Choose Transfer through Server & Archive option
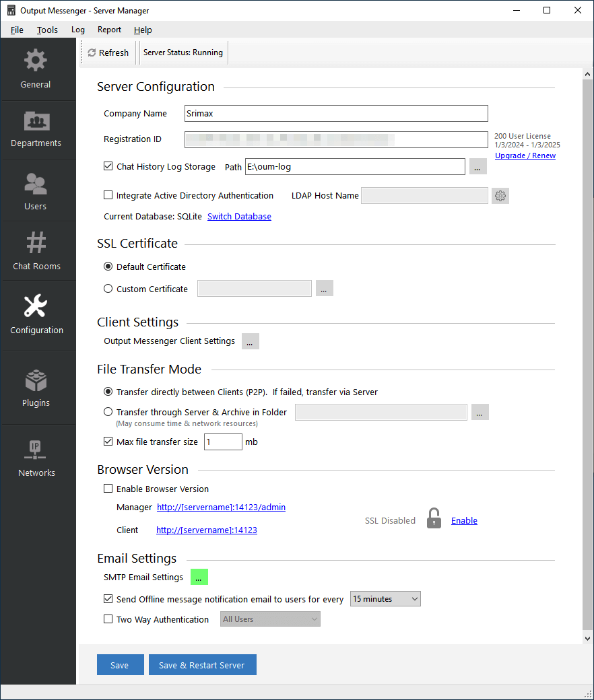 click(108, 412)
